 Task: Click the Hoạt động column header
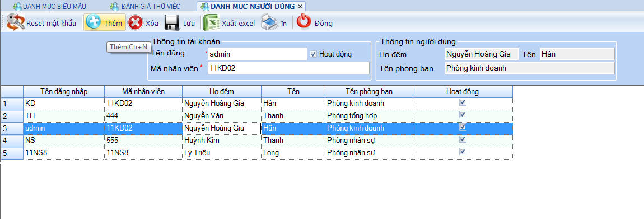click(x=463, y=92)
